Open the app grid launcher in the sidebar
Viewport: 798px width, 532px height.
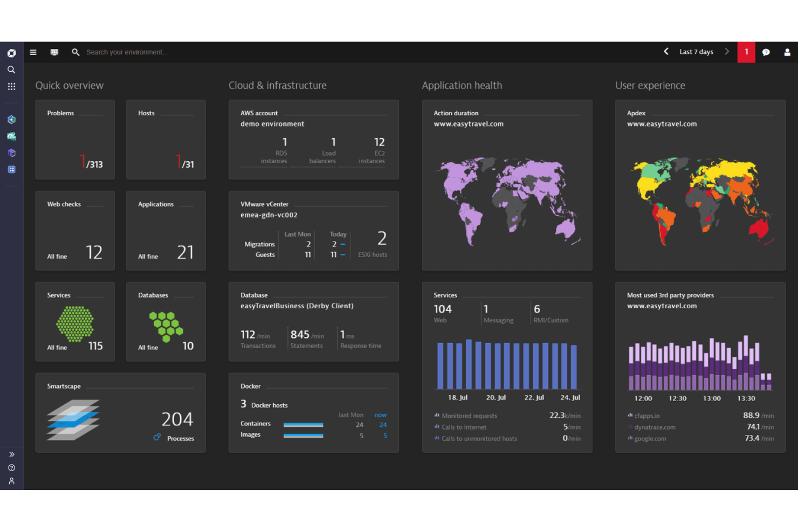(x=11, y=86)
